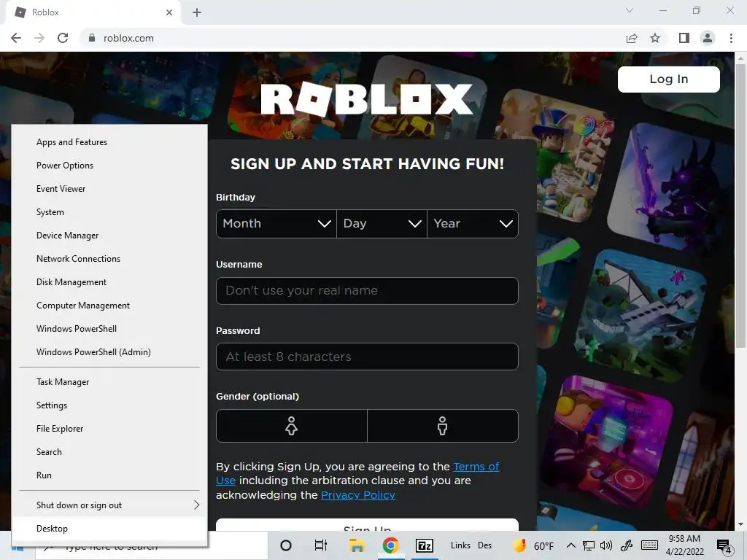
Task: Launch Disk Management
Action: pyautogui.click(x=109, y=282)
